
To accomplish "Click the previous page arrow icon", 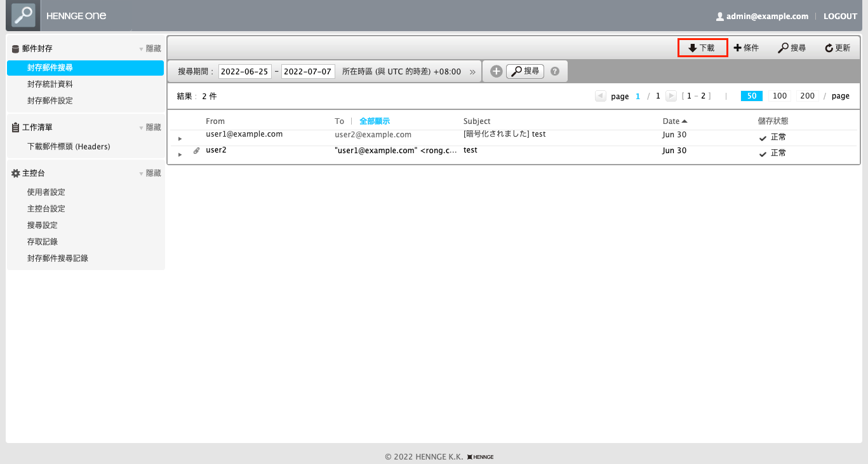I will tap(600, 96).
